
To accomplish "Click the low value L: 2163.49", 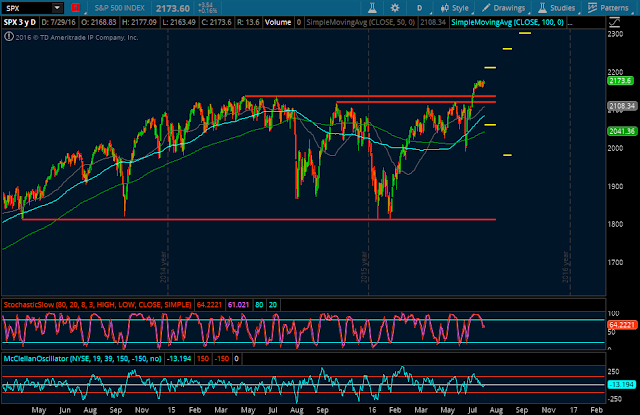I will 179,22.
